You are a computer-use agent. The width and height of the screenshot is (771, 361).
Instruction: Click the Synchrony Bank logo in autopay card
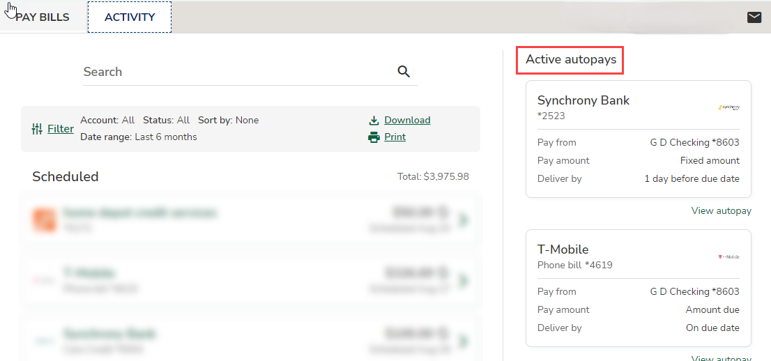pyautogui.click(x=729, y=107)
